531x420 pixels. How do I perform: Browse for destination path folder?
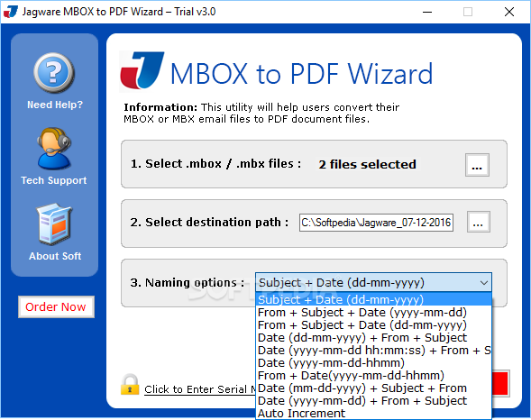478,222
